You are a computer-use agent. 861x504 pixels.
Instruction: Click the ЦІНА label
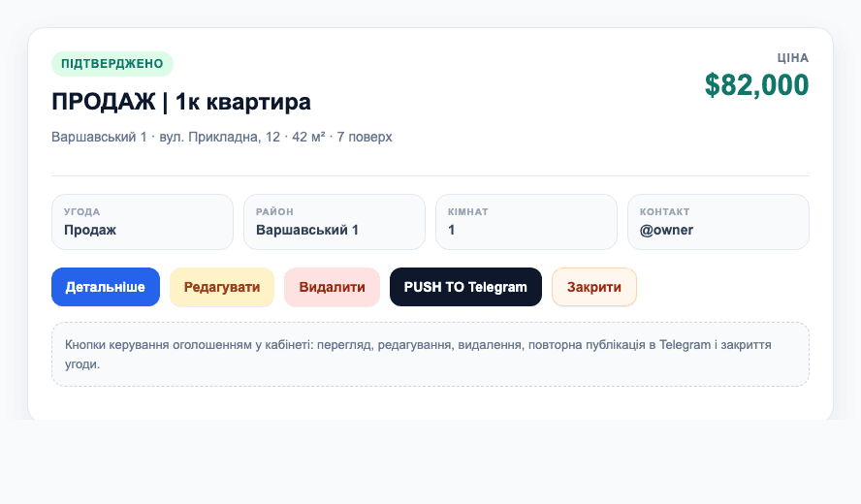click(793, 57)
